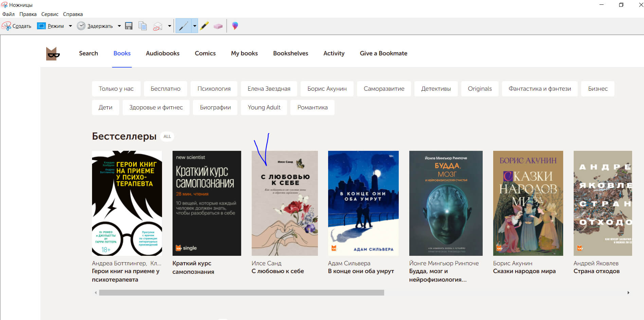This screenshot has width=644, height=320.
Task: Expand the Задержать delay dropdown arrow
Action: (119, 26)
